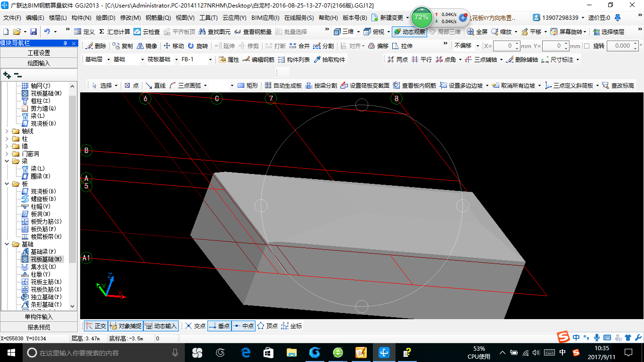Click 拾取构件 pick component
The width and height of the screenshot is (644, 362).
[330, 60]
